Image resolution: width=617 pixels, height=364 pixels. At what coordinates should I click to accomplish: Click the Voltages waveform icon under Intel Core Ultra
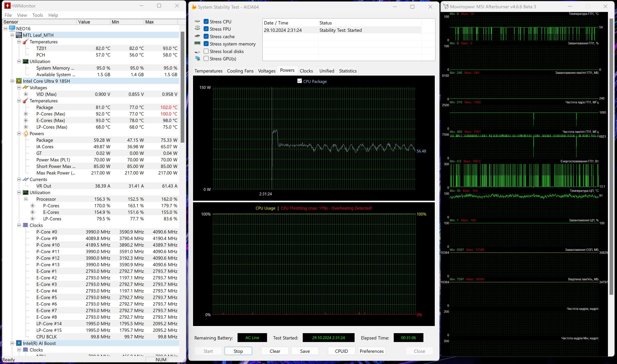[26, 88]
